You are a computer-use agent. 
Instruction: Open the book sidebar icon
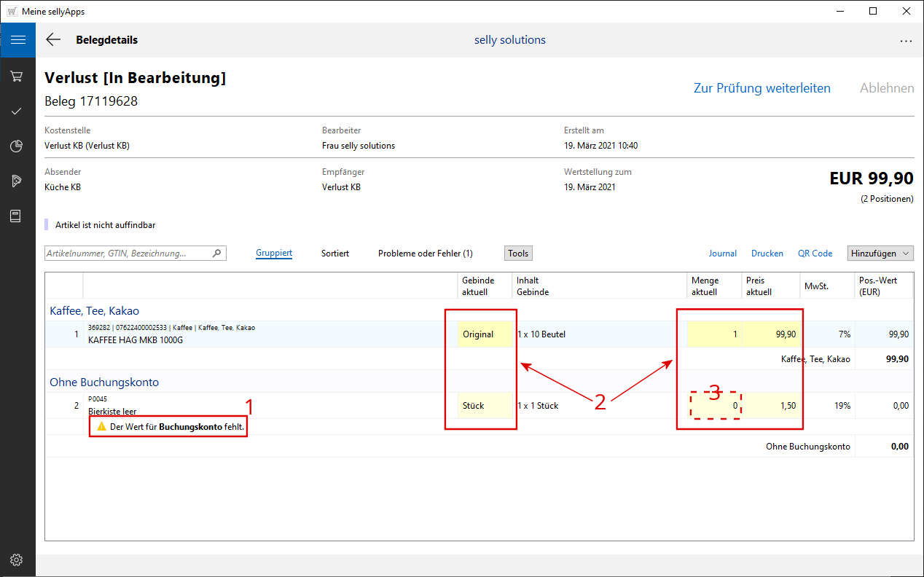click(x=17, y=216)
